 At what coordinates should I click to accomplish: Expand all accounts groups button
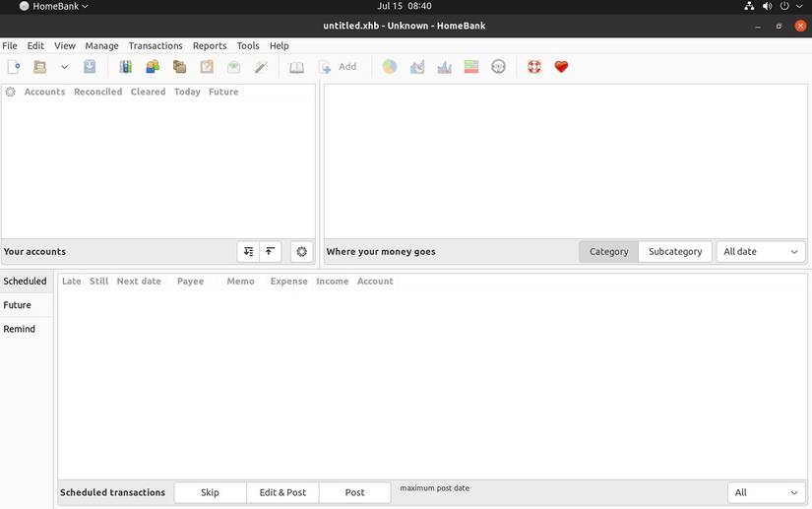point(248,252)
